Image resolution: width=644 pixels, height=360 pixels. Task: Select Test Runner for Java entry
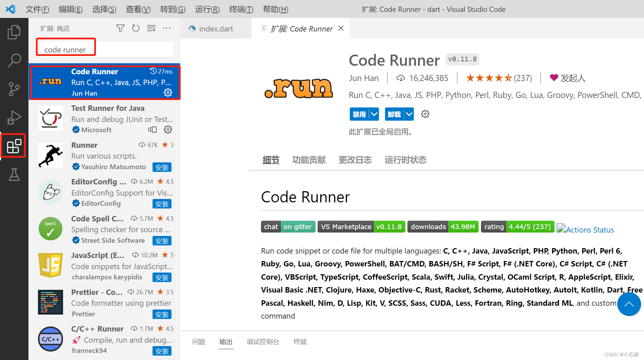[x=104, y=119]
